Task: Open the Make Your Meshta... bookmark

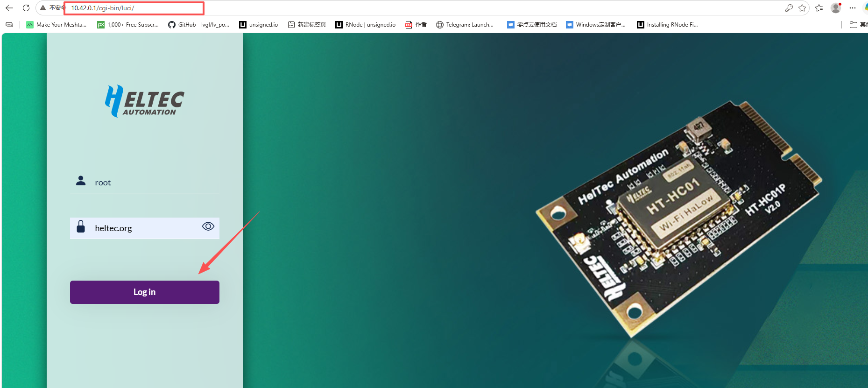Action: point(56,25)
